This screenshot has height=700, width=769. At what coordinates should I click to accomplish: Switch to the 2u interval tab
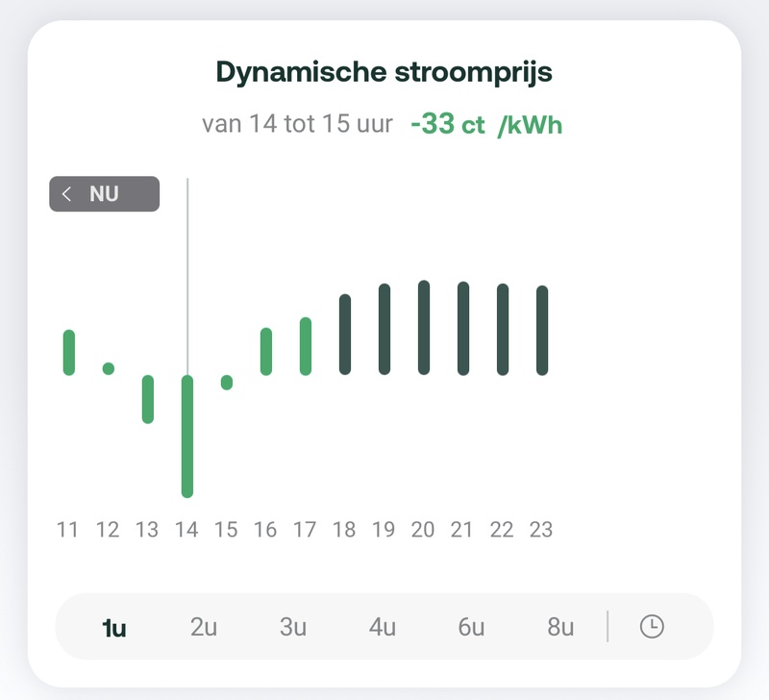point(204,628)
